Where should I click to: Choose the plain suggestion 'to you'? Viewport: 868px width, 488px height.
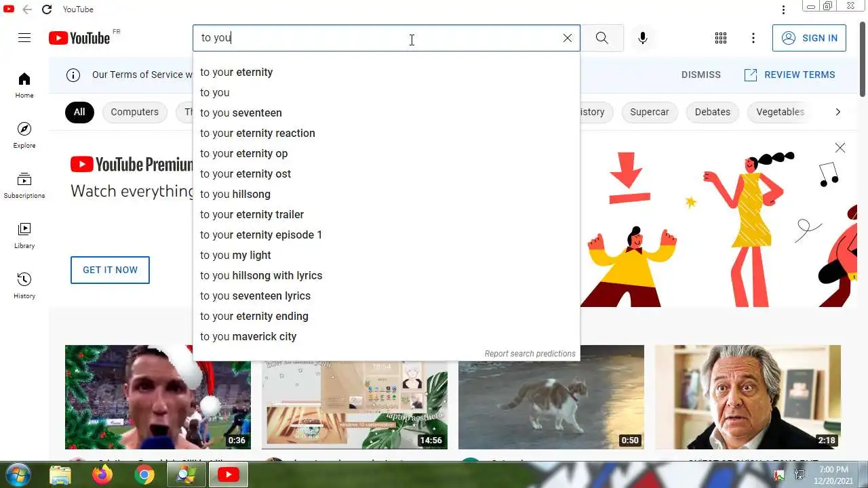pos(387,93)
